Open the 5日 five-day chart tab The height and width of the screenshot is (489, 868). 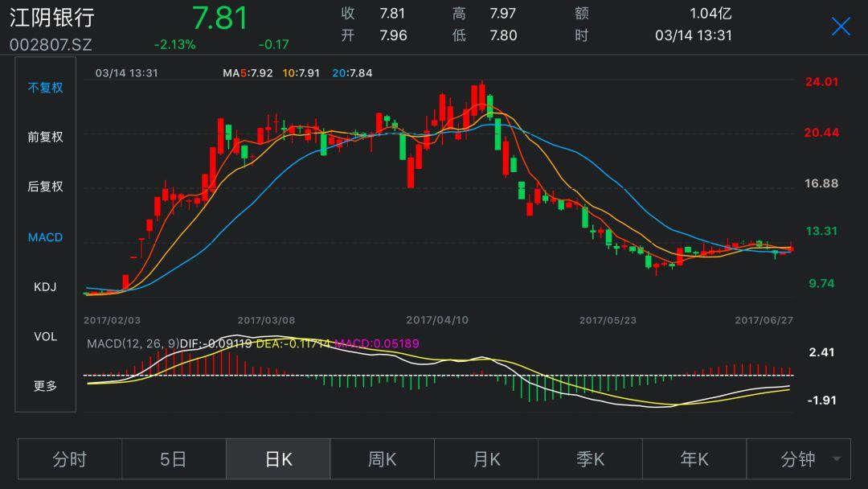point(174,459)
